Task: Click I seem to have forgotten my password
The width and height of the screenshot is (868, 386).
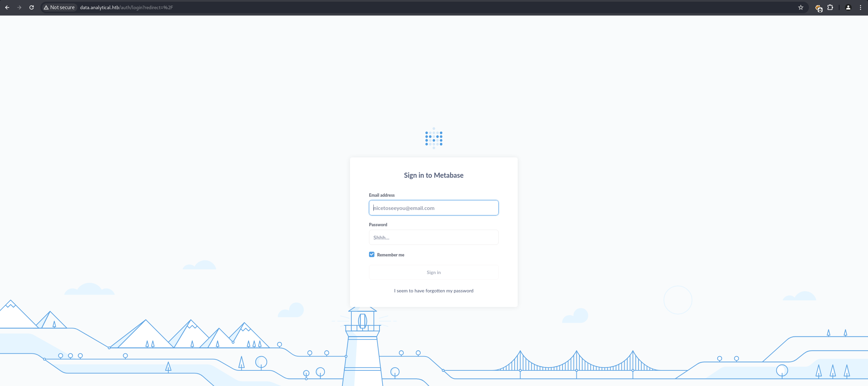Action: (x=433, y=291)
